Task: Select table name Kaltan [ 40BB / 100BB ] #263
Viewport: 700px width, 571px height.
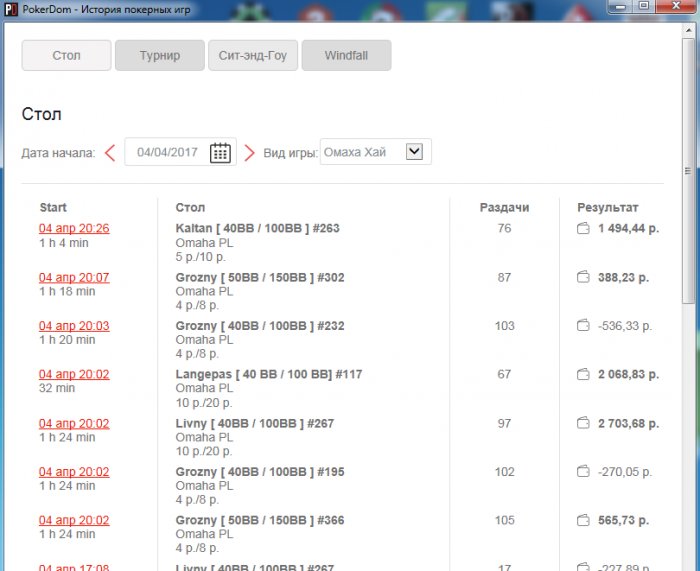Action: point(258,228)
